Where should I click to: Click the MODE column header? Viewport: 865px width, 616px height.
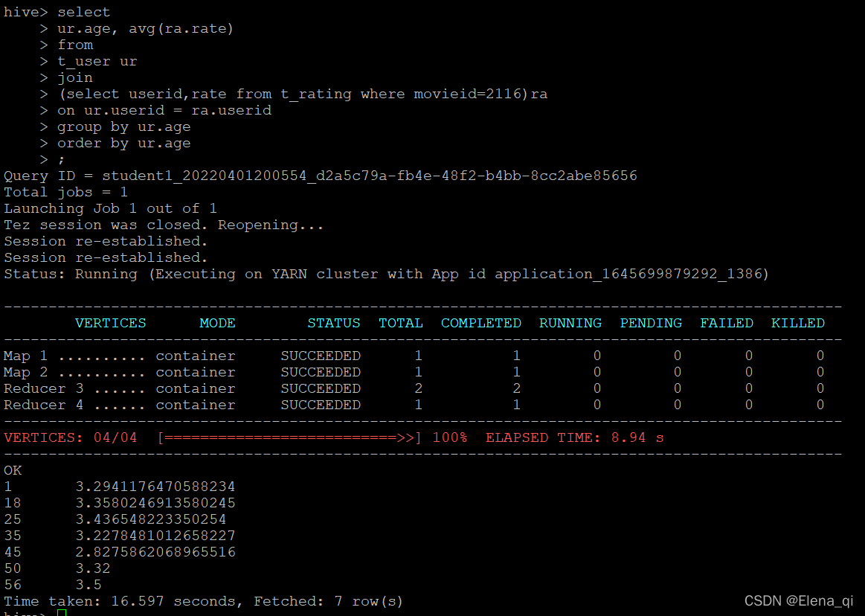[217, 323]
